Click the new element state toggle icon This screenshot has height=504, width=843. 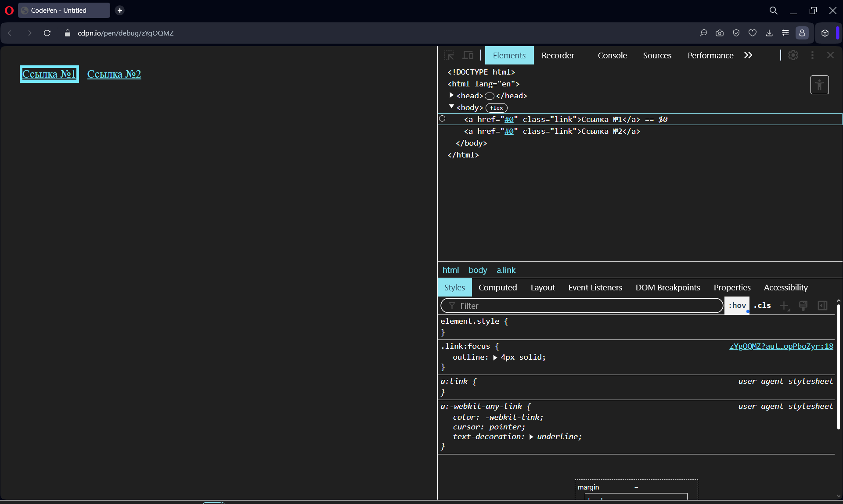[x=737, y=306]
